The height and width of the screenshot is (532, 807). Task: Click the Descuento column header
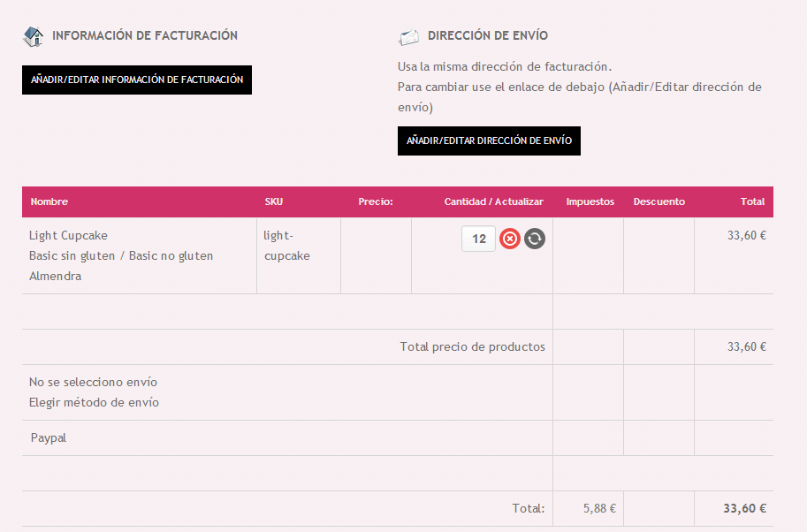659,201
